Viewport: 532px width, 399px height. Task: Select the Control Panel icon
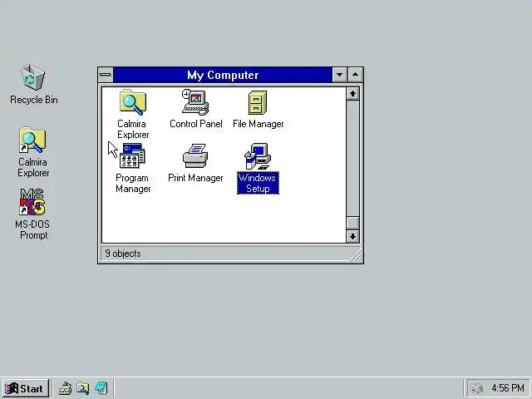(195, 102)
